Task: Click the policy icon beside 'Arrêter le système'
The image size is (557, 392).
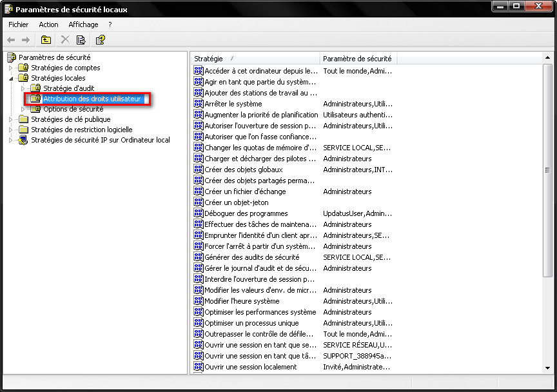Action: click(199, 104)
